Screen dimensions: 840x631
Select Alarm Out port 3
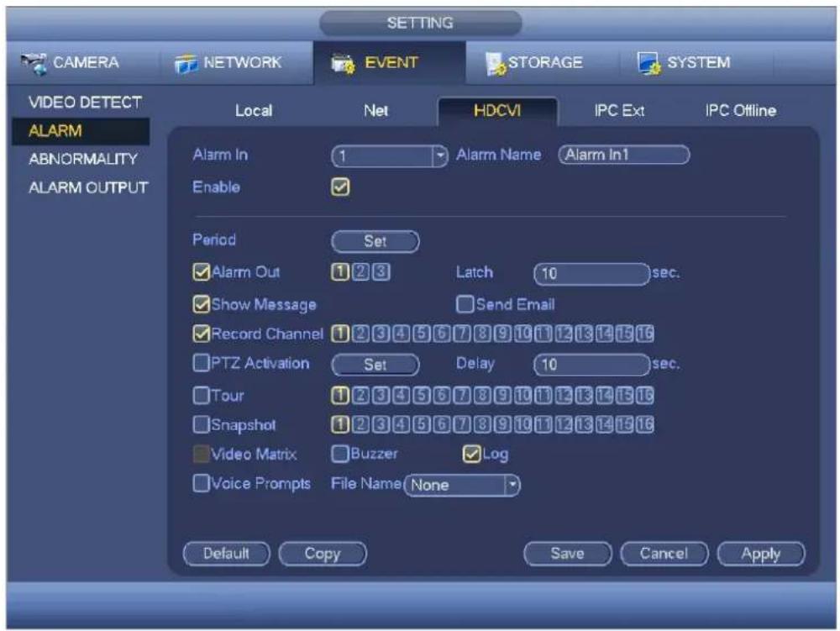point(381,272)
